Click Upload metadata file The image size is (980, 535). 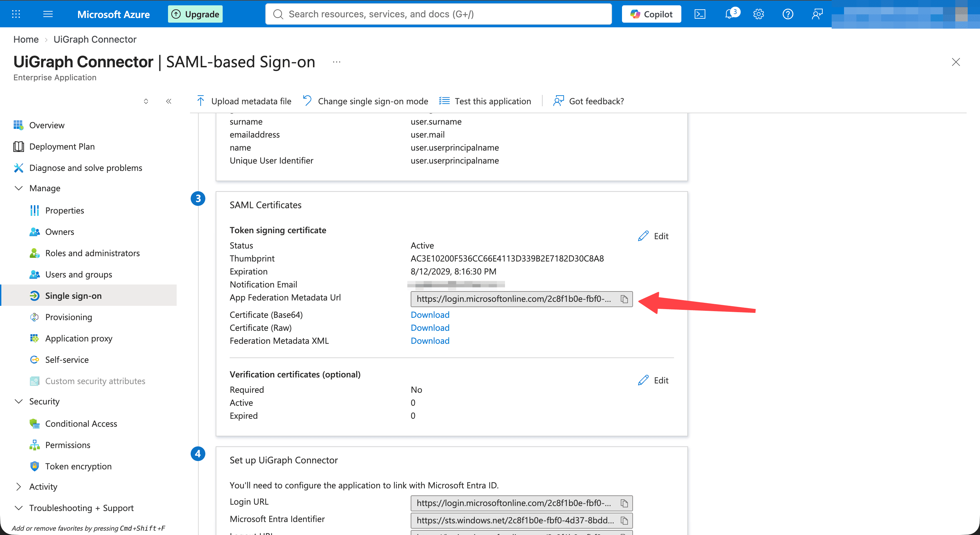pos(244,101)
